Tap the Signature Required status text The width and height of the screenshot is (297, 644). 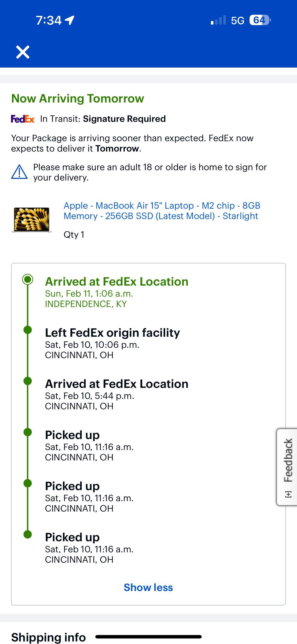tap(124, 119)
